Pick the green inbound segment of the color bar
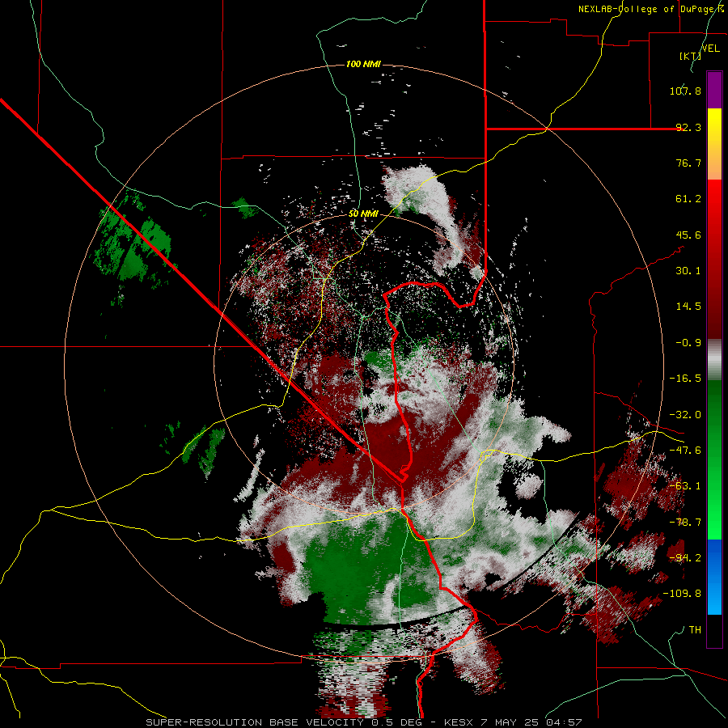This screenshot has width=728, height=728. 714,459
